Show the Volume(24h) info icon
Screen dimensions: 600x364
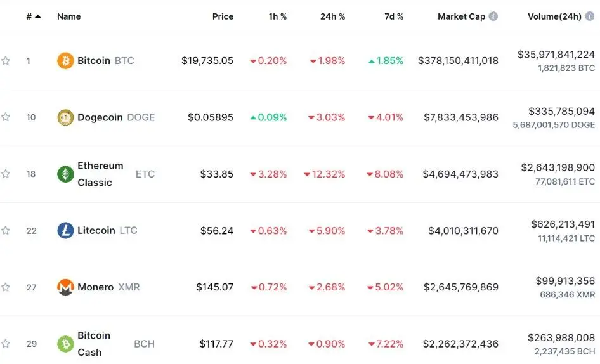coord(590,16)
